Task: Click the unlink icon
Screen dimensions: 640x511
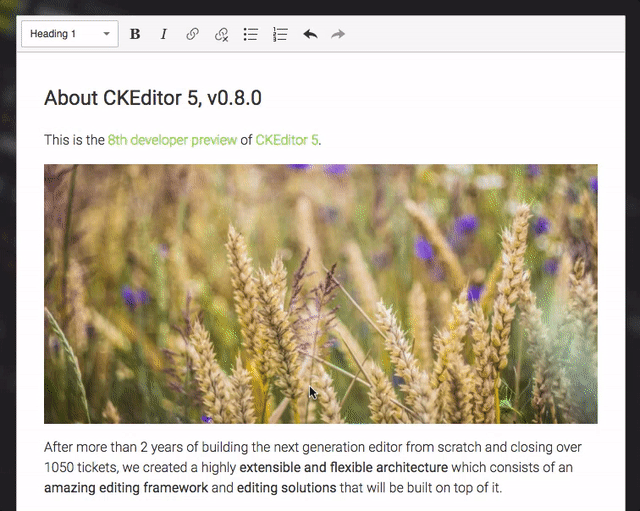Action: tap(221, 34)
